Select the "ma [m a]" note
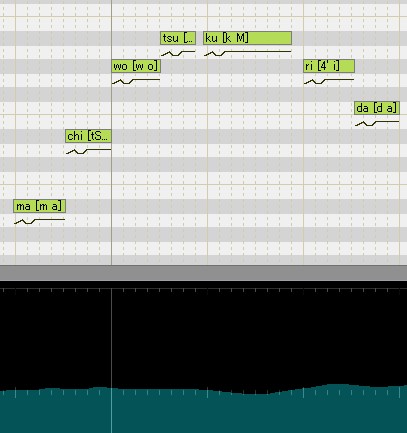This screenshot has width=407, height=433. (x=40, y=206)
